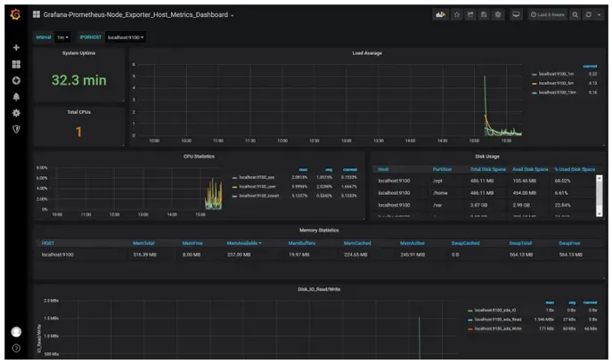Sort Memory table by HOST column

coord(47,243)
